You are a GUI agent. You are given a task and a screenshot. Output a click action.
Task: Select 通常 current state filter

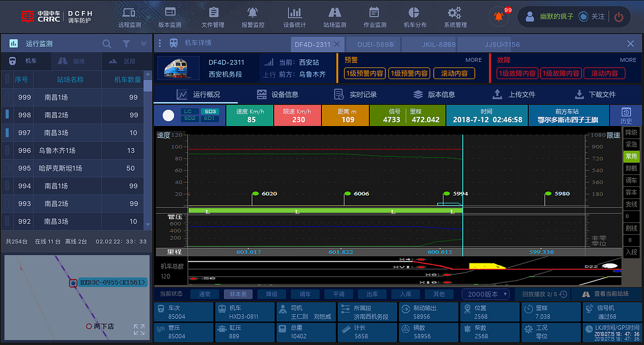(205, 294)
